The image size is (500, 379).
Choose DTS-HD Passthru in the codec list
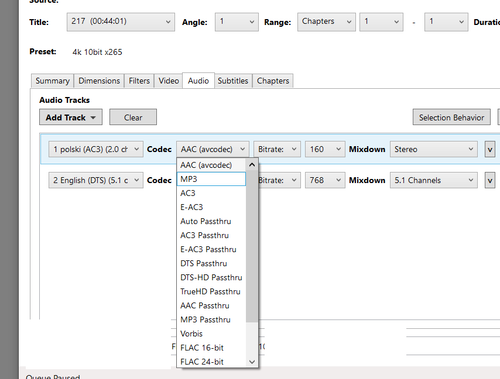pyautogui.click(x=211, y=277)
